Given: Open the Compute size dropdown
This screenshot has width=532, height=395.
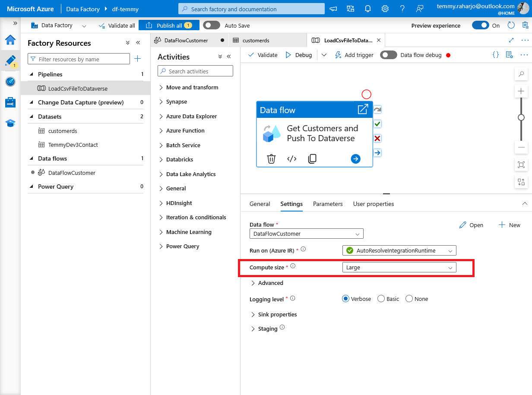Looking at the screenshot, I should tap(399, 268).
